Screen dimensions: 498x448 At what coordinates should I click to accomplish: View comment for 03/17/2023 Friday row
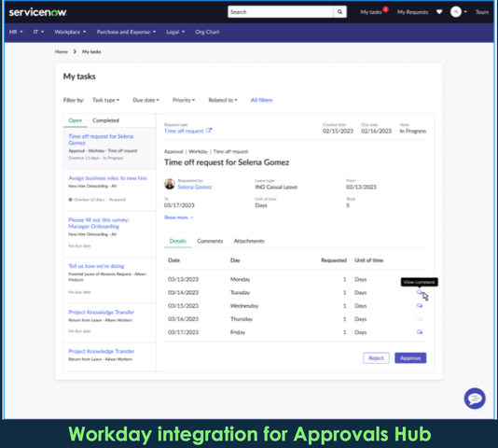[x=420, y=332]
